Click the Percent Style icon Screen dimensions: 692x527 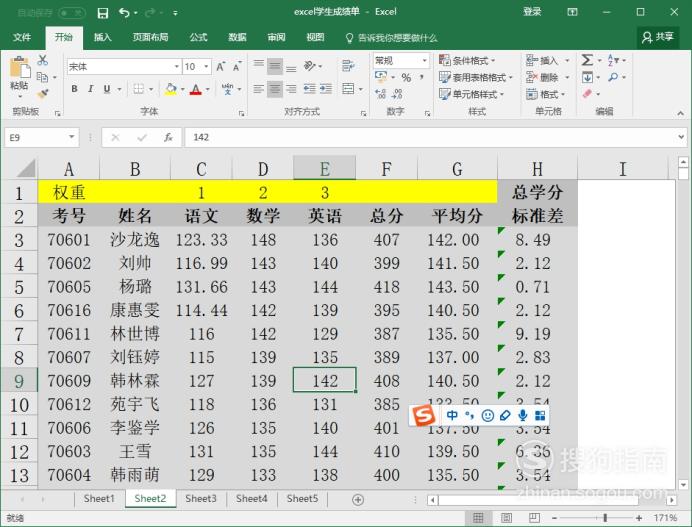[406, 77]
